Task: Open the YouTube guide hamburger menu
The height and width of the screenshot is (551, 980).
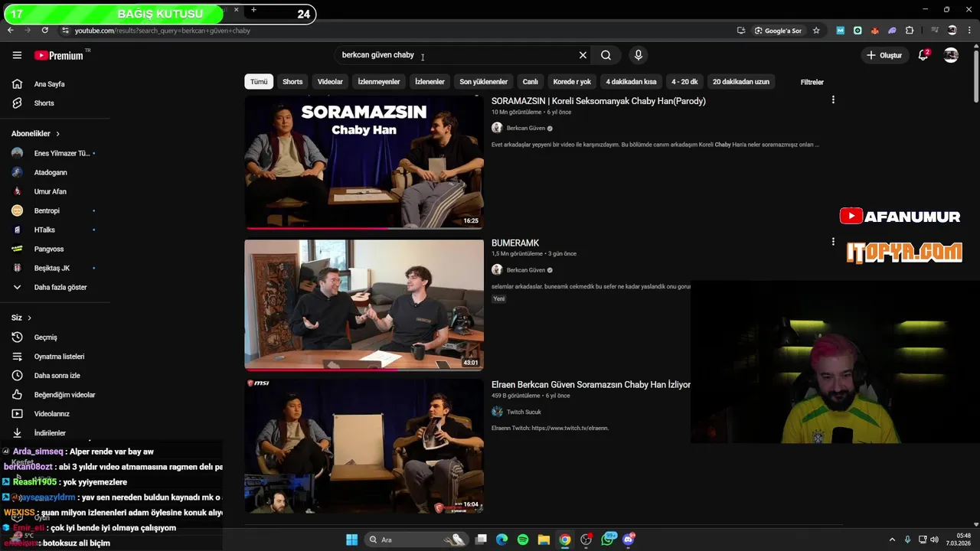Action: [x=17, y=55]
